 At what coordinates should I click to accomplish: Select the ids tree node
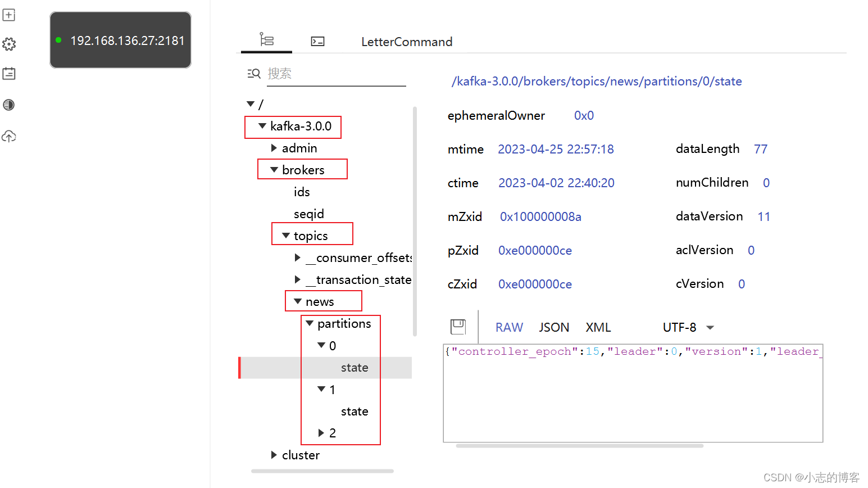point(302,192)
